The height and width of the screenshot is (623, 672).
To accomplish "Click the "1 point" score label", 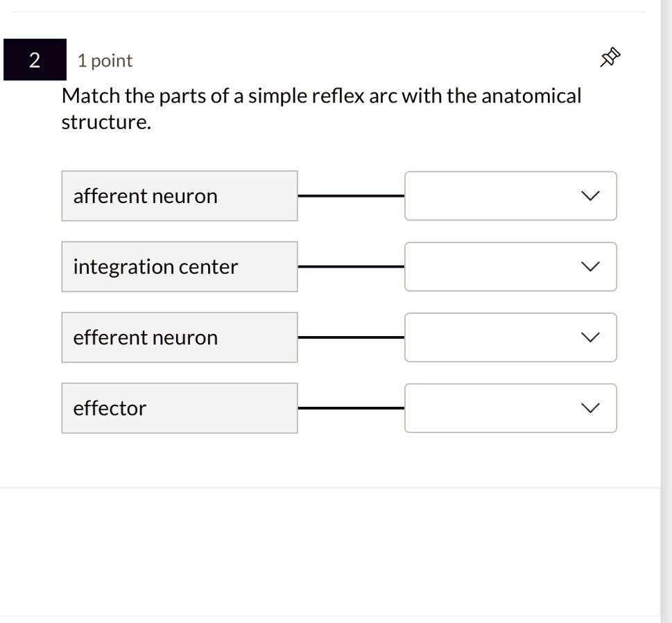I will (x=105, y=61).
